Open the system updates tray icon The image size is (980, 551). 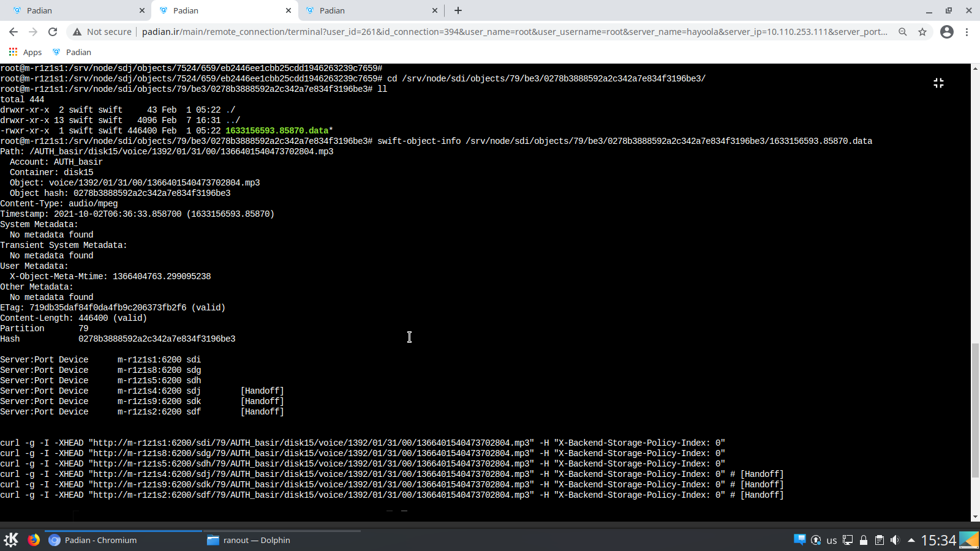[816, 540]
